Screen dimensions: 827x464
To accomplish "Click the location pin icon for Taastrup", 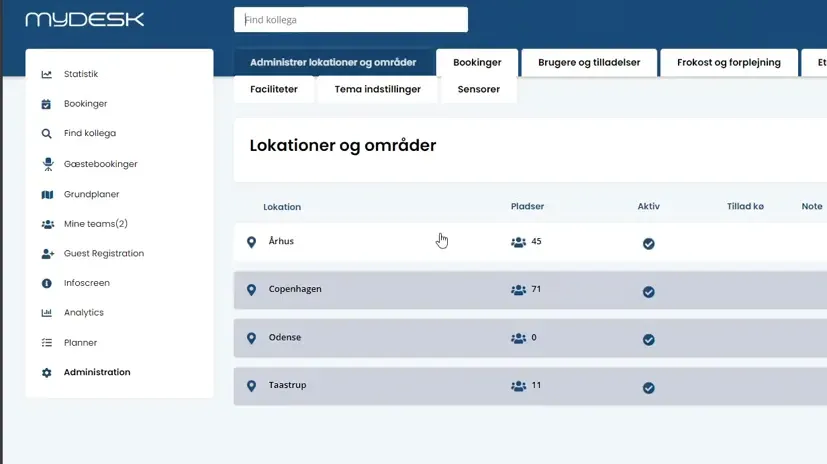I will [x=252, y=386].
